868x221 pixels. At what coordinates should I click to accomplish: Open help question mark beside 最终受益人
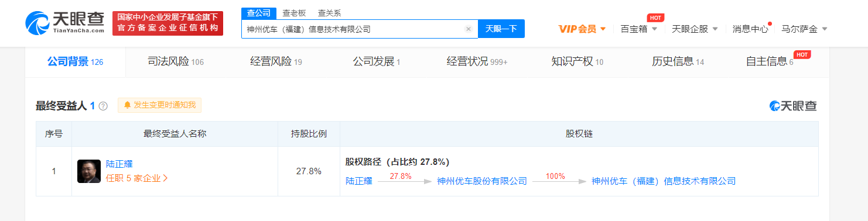click(103, 106)
